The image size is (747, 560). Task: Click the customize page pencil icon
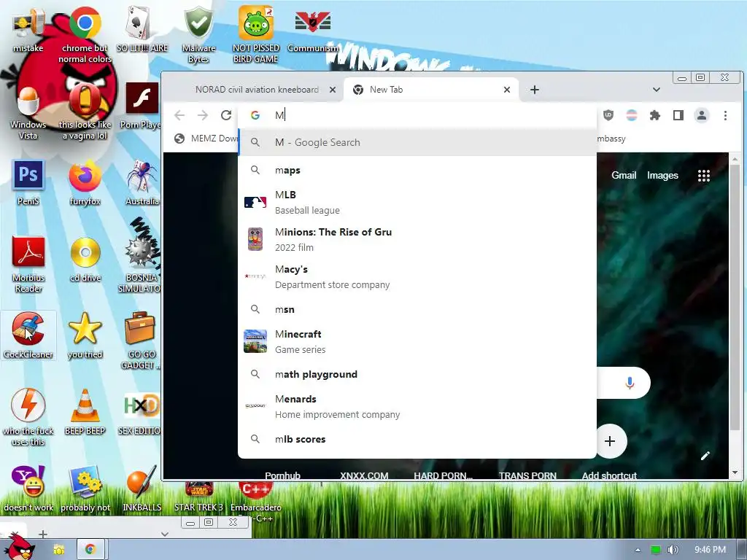coord(705,456)
